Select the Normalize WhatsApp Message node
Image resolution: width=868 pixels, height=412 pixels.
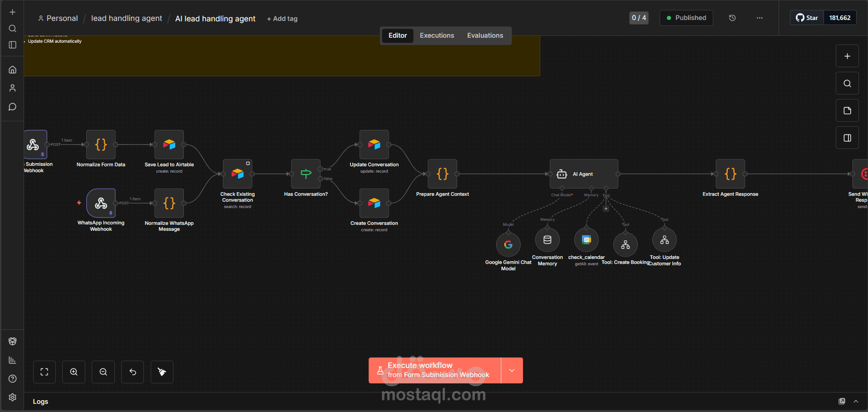click(169, 203)
